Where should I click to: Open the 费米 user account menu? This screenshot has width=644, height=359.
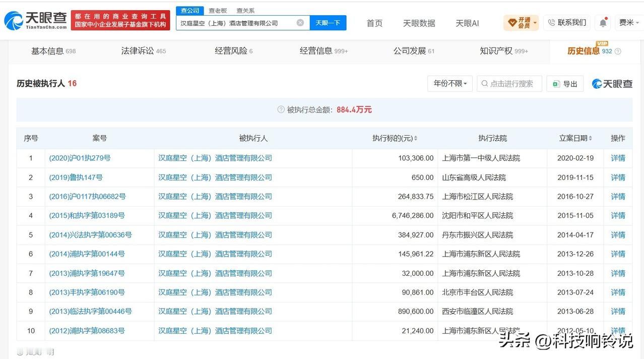point(629,23)
